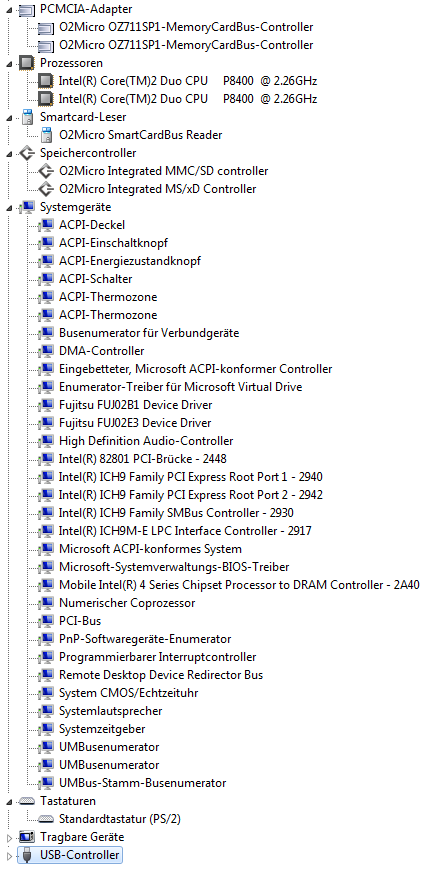This screenshot has width=441, height=874.
Task: Click the Prozessoren chip icon
Action: tap(27, 63)
